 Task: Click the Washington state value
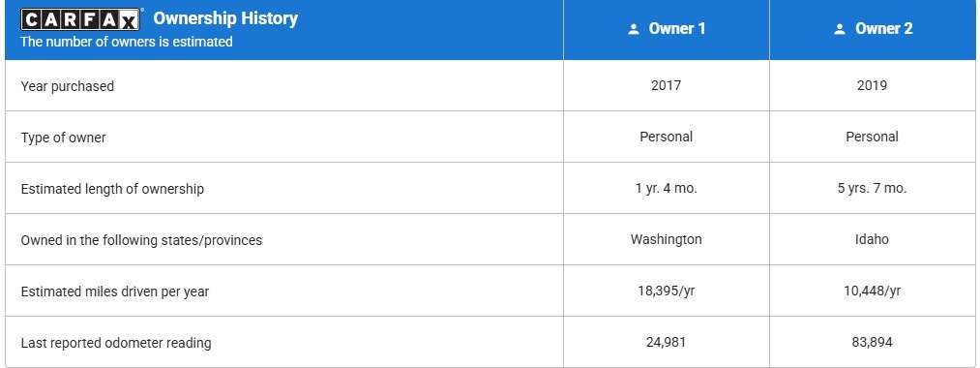667,240
